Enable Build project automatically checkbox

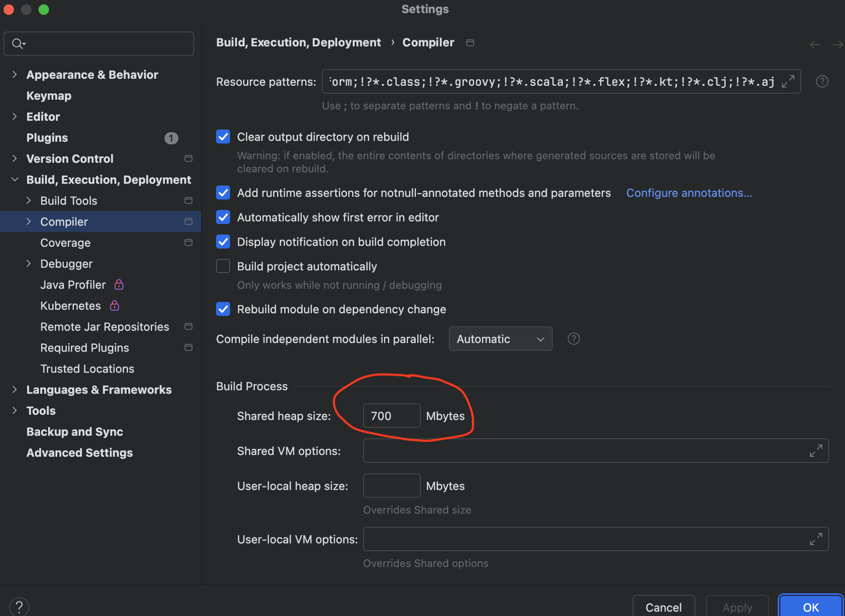[223, 266]
